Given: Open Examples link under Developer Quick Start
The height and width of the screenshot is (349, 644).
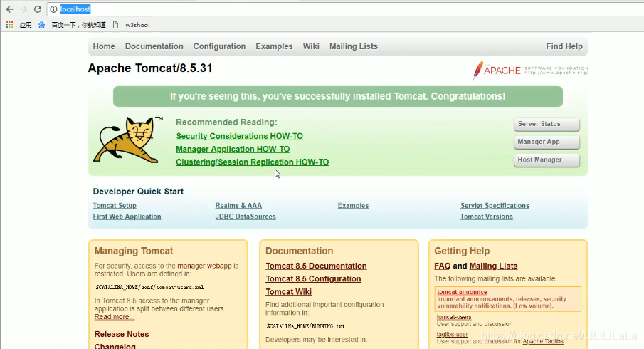Looking at the screenshot, I should click(353, 206).
